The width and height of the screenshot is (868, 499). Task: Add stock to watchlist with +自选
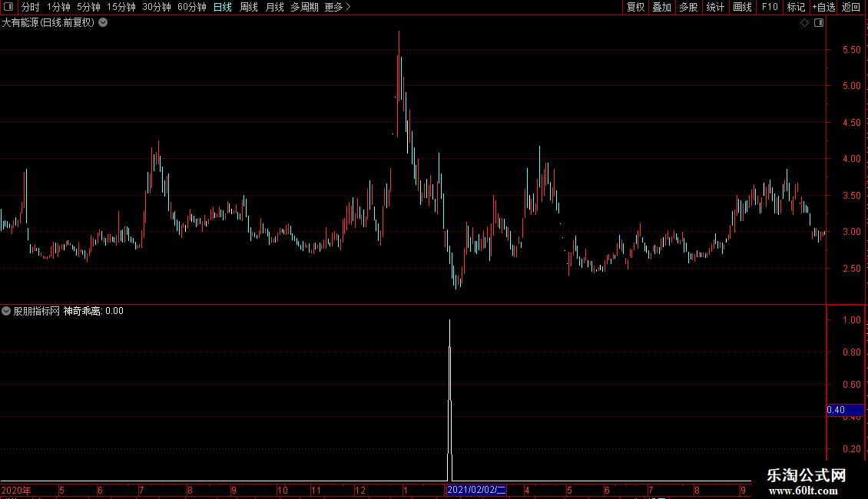[x=823, y=7]
